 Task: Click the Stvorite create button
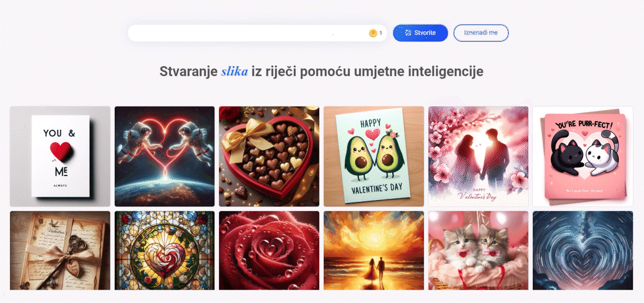(x=420, y=33)
